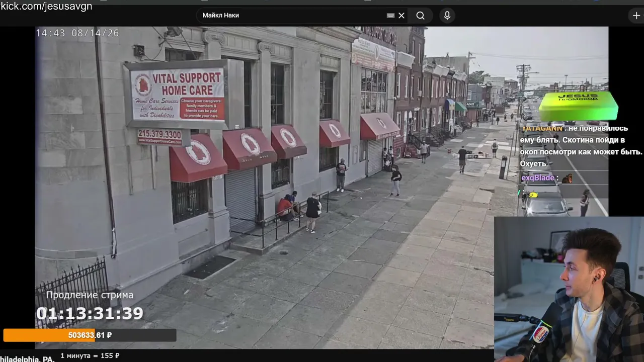Click the 14:43 08/14/26 camera timestamp
Image resolution: width=644 pixels, height=362 pixels.
click(77, 33)
